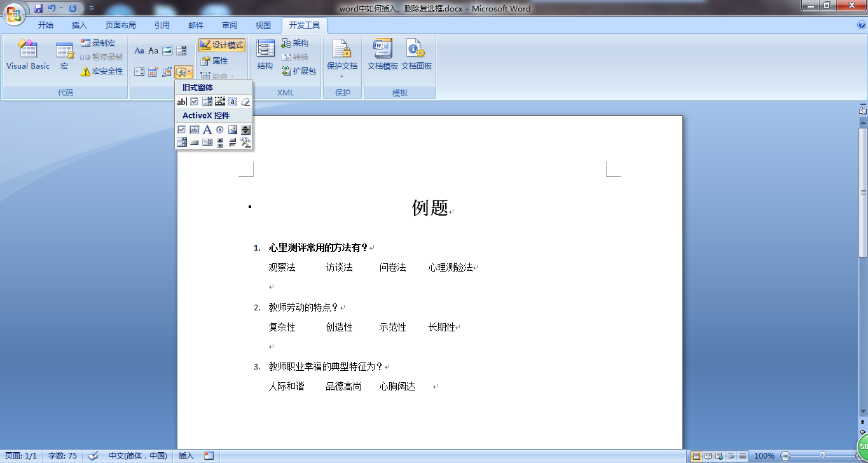
Task: Click the legacy reset form fields eraser
Action: tap(245, 102)
